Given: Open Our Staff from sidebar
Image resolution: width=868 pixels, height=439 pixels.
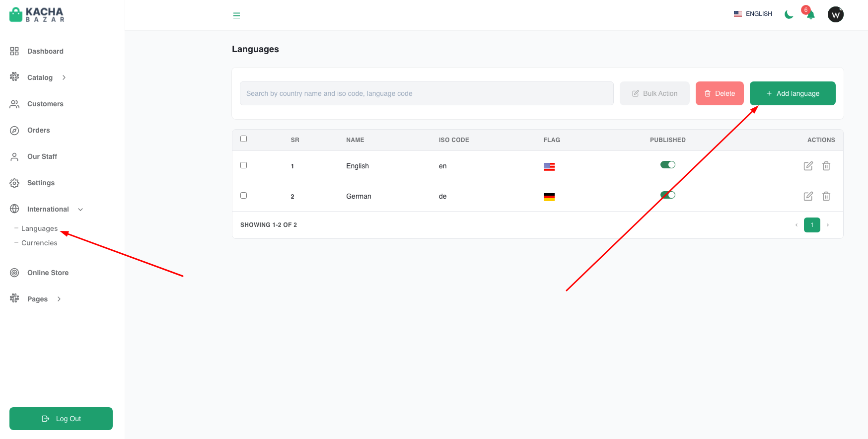Looking at the screenshot, I should tap(42, 156).
